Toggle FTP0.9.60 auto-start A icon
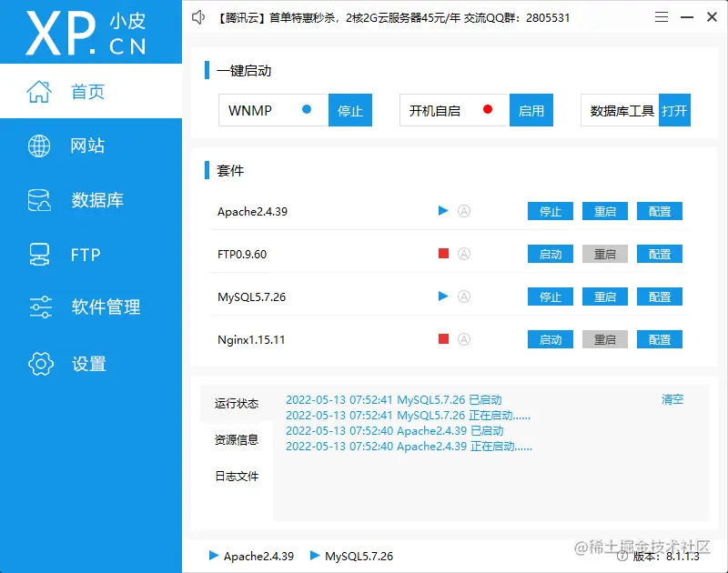728x573 pixels. point(464,254)
